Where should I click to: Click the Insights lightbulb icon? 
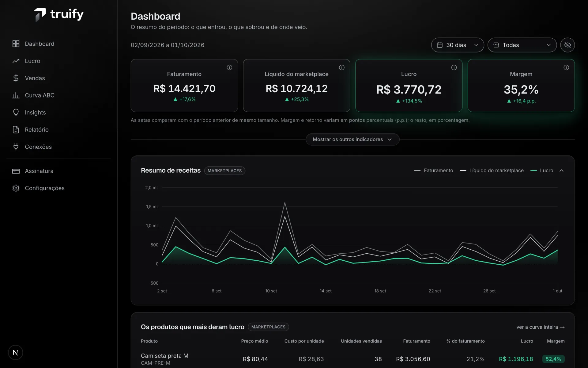(16, 113)
